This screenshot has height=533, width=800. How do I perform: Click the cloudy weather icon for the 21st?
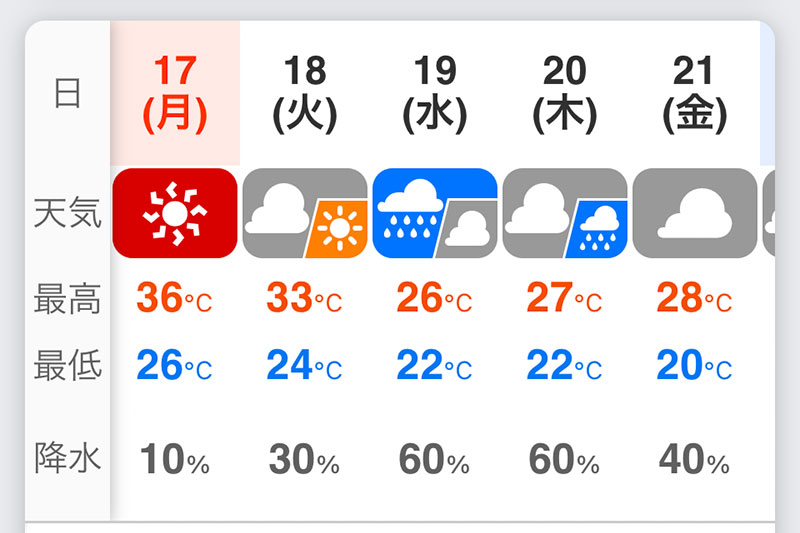[695, 213]
